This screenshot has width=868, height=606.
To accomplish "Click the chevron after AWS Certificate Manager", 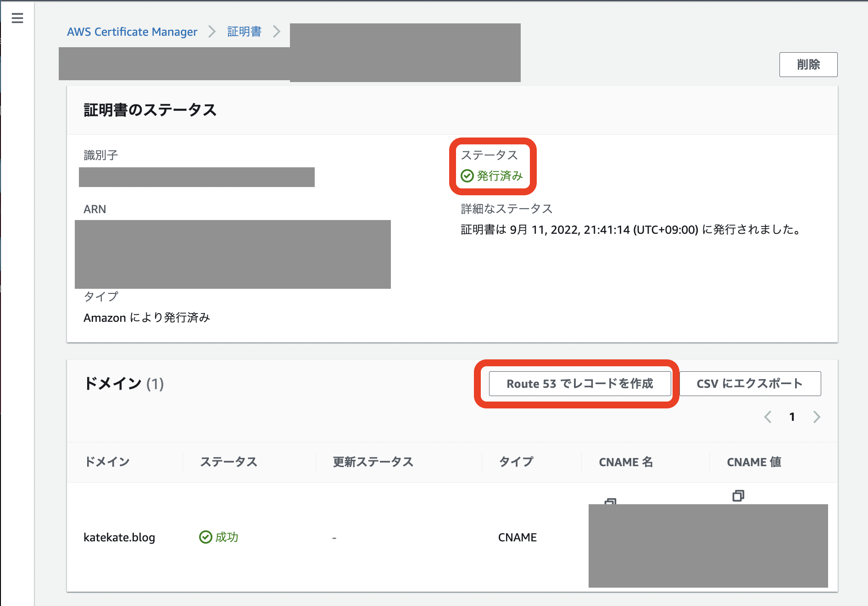I will [x=212, y=31].
